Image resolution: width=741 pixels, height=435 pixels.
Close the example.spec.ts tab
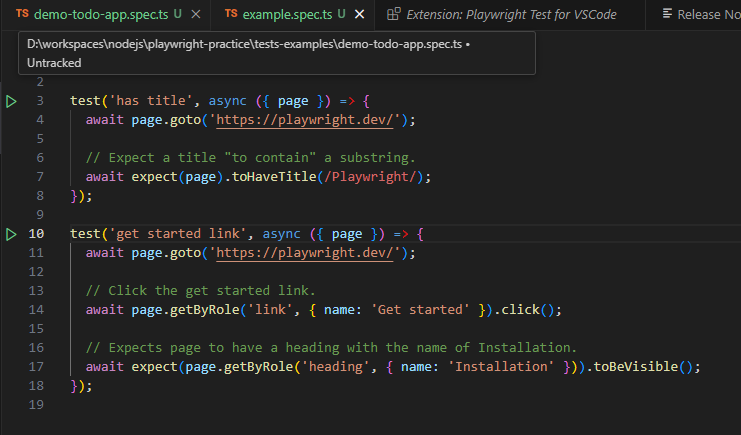click(x=360, y=15)
